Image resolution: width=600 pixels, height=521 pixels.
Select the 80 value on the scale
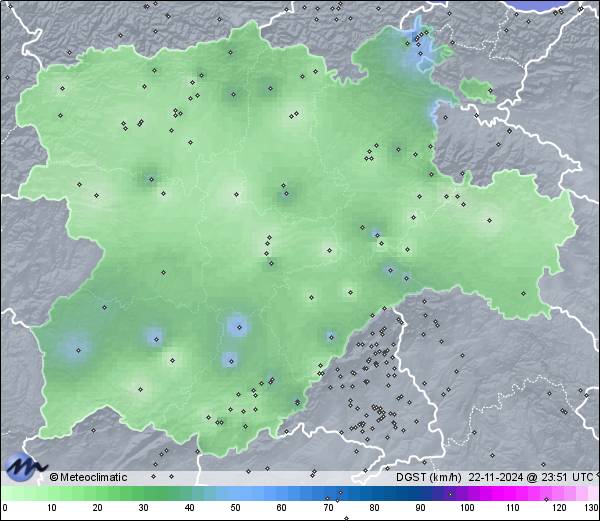click(x=374, y=508)
